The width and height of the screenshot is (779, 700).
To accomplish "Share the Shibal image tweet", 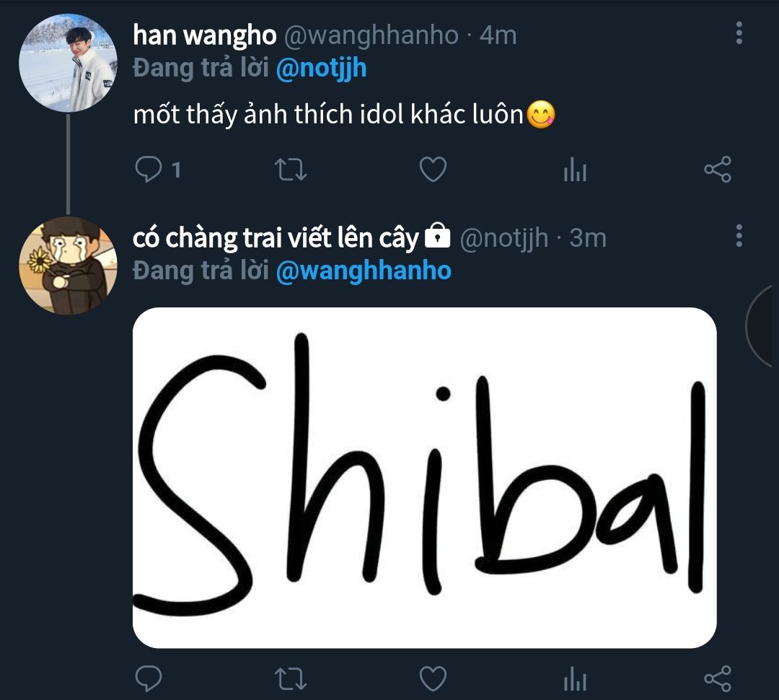I will tap(718, 678).
